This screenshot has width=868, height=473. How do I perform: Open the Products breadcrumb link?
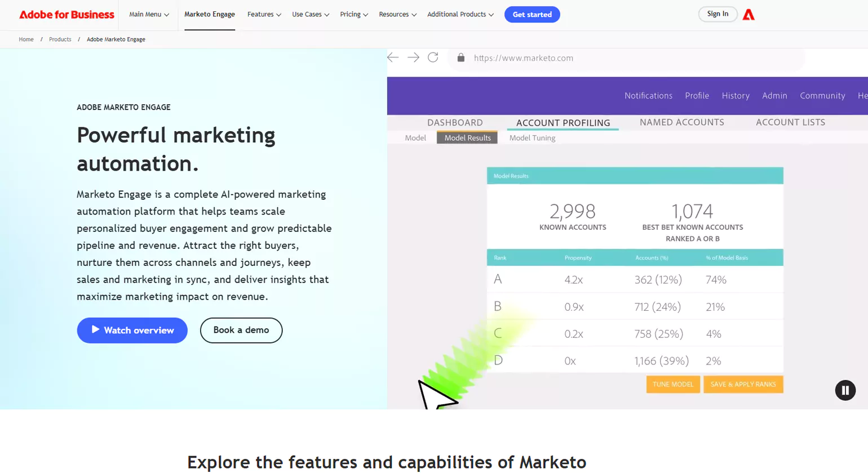coord(60,39)
